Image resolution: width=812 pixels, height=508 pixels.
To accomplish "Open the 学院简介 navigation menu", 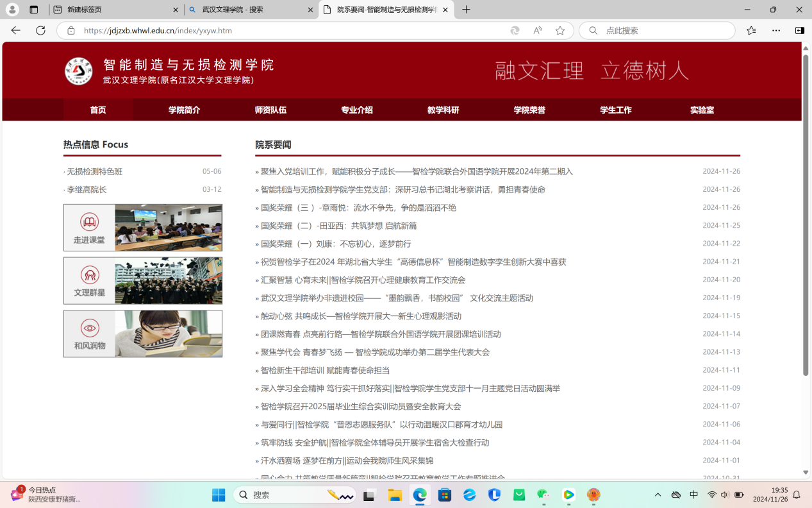I will (184, 110).
